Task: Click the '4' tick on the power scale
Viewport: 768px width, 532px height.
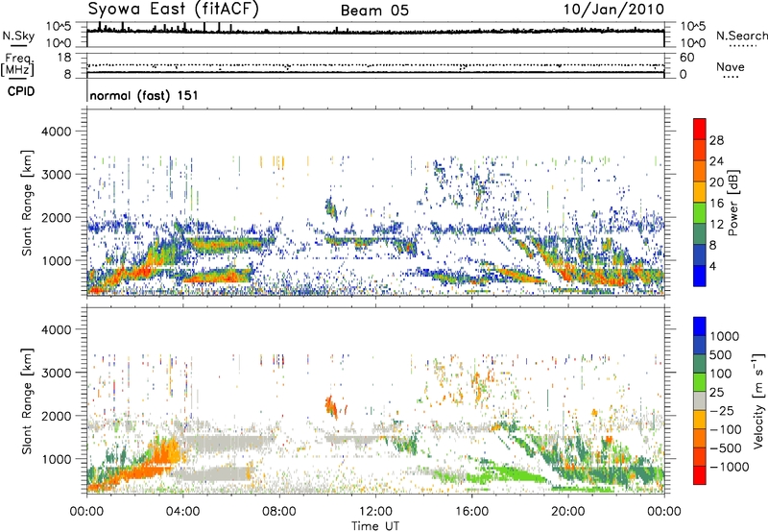Action: pos(712,266)
